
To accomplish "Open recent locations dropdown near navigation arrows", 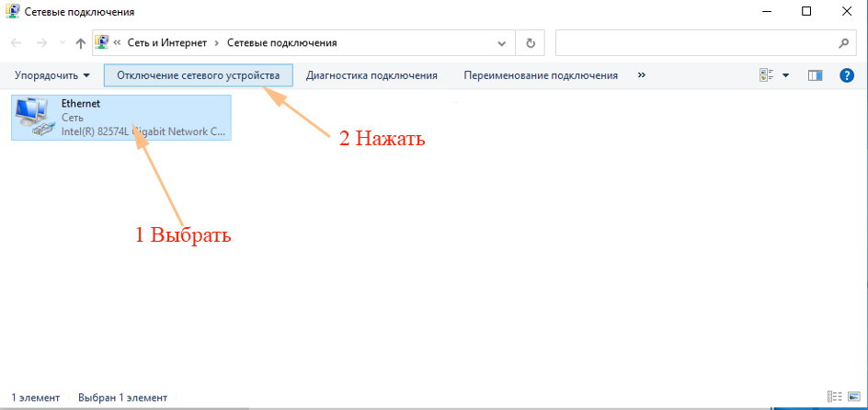I will pyautogui.click(x=61, y=43).
